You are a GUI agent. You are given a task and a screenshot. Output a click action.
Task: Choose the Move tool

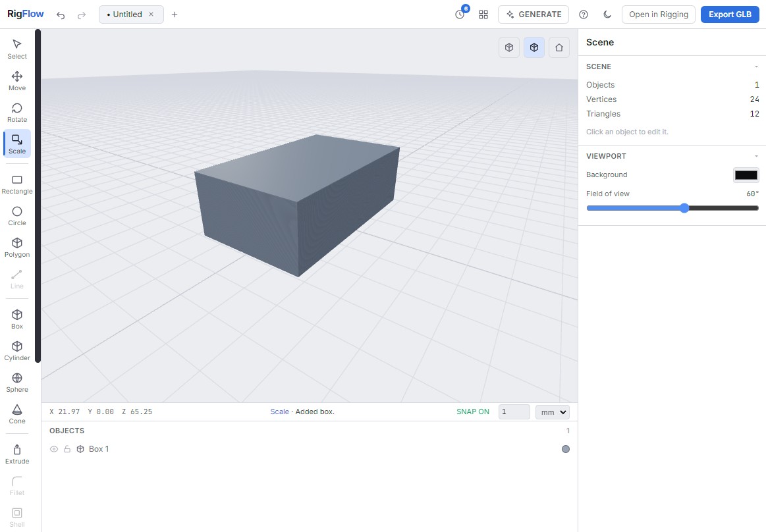point(17,80)
